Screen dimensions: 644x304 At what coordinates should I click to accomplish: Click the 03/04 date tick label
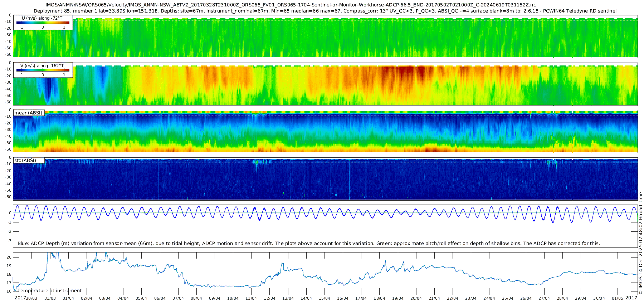pyautogui.click(x=105, y=299)
